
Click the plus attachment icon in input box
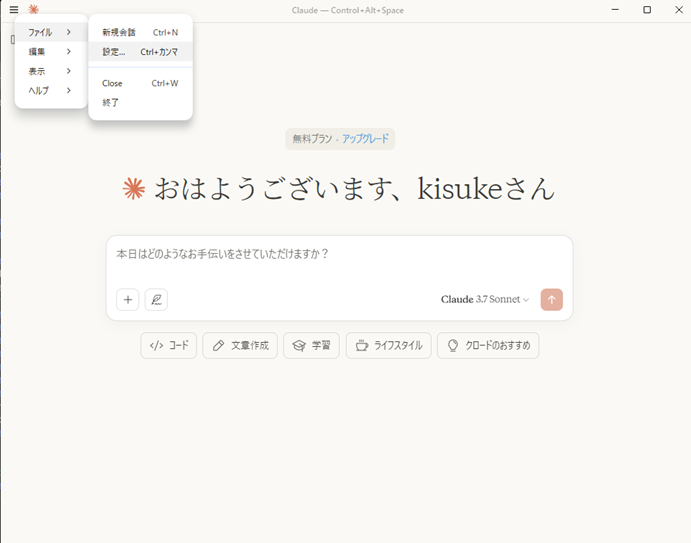click(x=128, y=299)
